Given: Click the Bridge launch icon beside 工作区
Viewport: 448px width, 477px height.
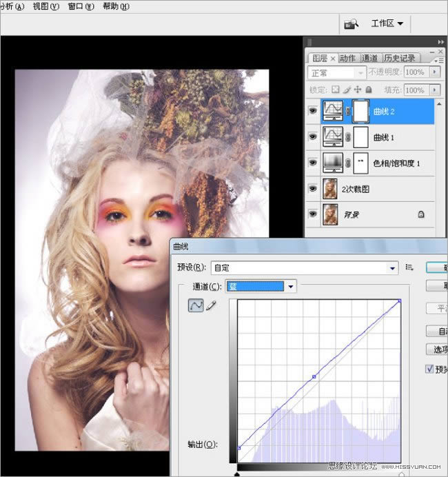Looking at the screenshot, I should (352, 24).
